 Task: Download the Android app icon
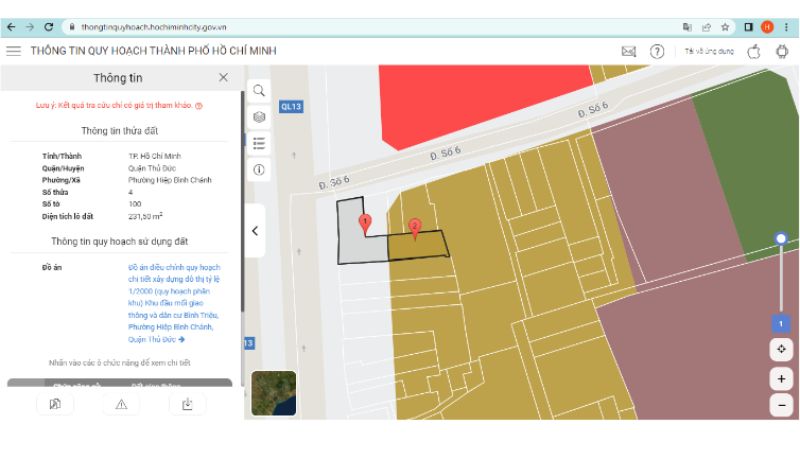[782, 51]
